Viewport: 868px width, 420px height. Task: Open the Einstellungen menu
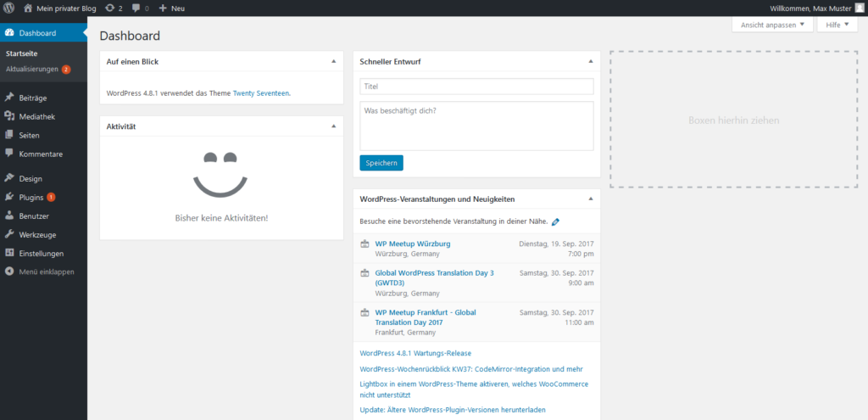click(x=43, y=253)
